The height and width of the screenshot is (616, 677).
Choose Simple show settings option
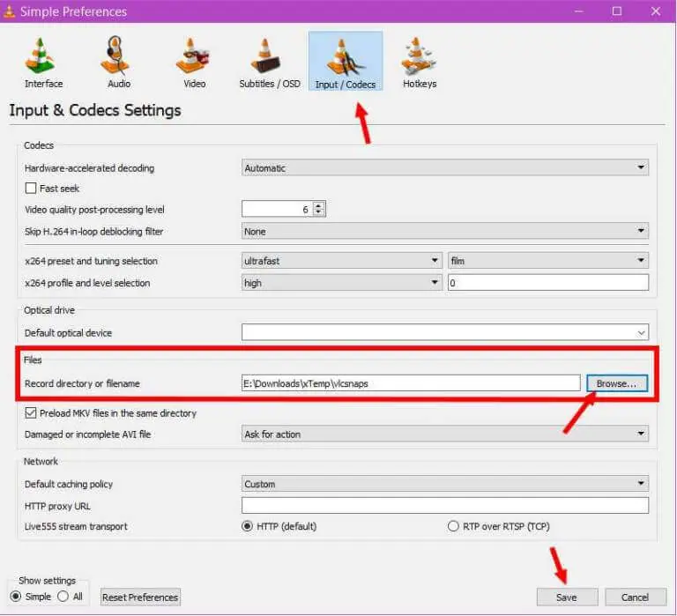(16, 597)
